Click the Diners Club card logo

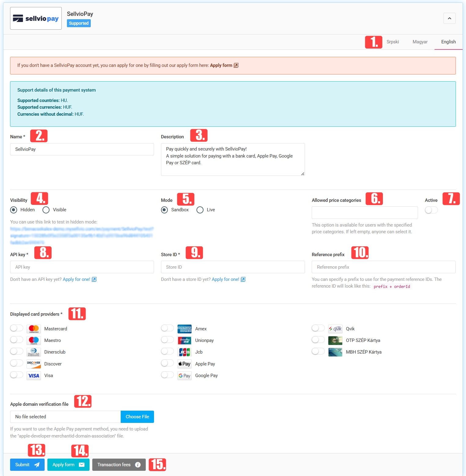34,352
